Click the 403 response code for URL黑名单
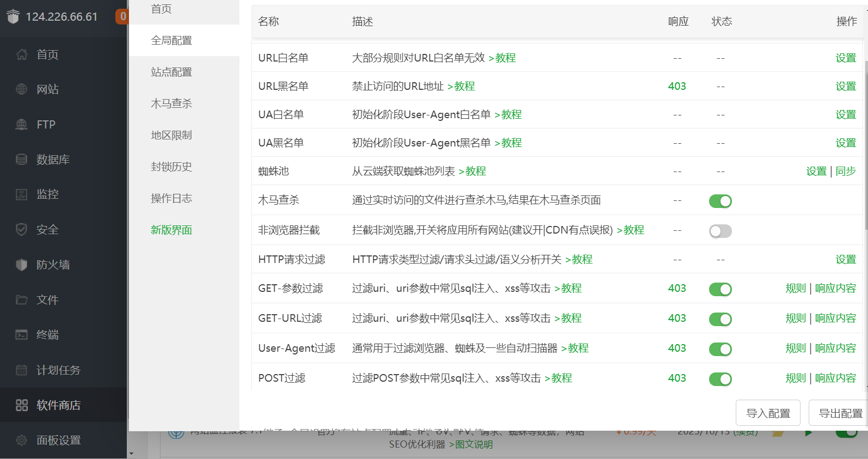 pyautogui.click(x=677, y=86)
